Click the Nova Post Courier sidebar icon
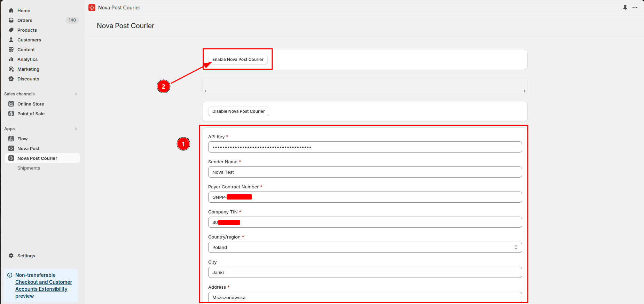This screenshot has height=304, width=644. click(x=11, y=158)
